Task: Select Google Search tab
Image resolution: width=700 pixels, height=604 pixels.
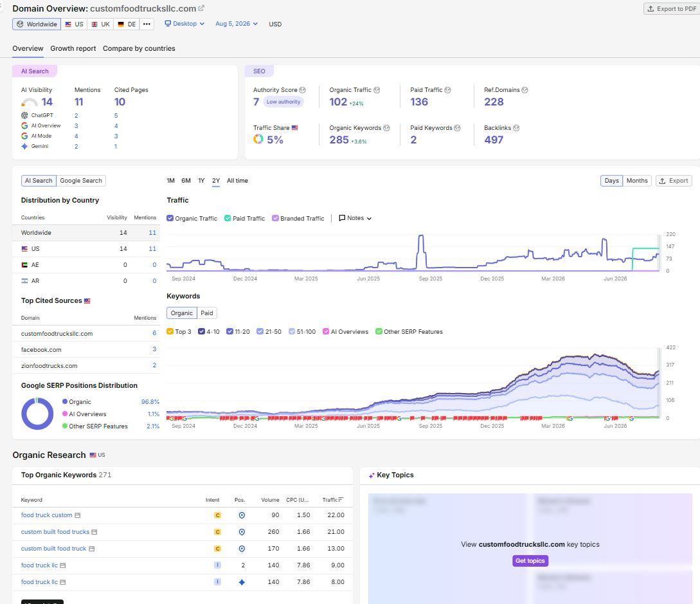Action: click(81, 181)
